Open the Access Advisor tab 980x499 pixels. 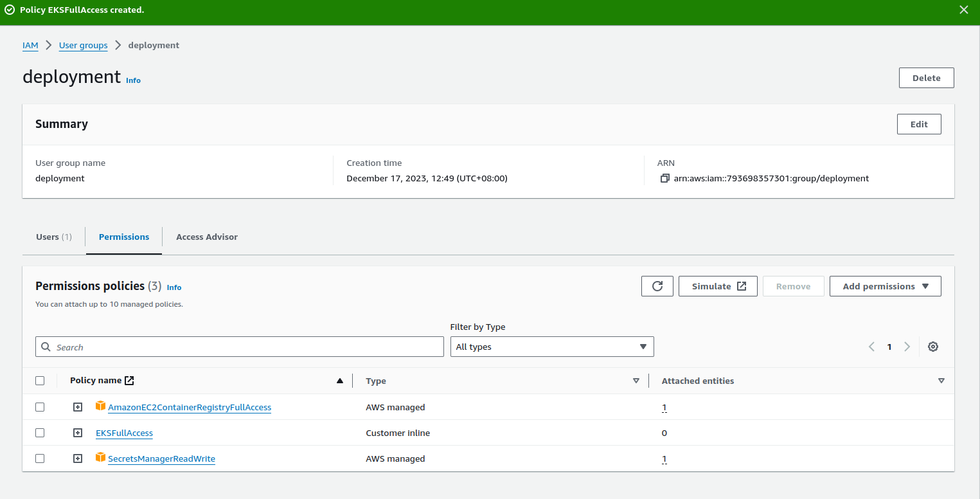[x=206, y=237]
